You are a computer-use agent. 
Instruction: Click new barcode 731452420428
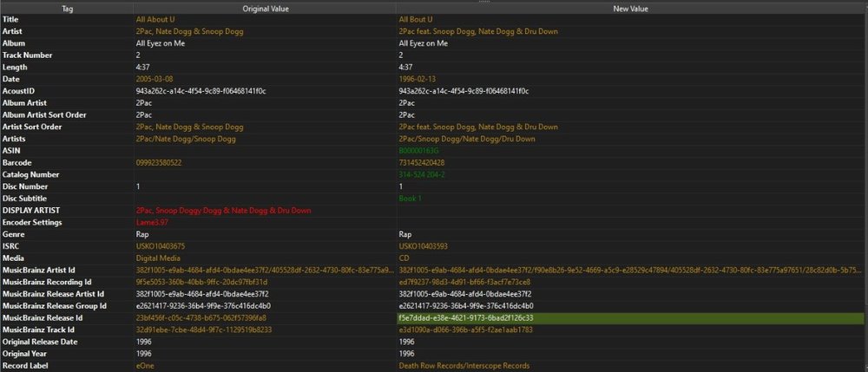point(421,163)
